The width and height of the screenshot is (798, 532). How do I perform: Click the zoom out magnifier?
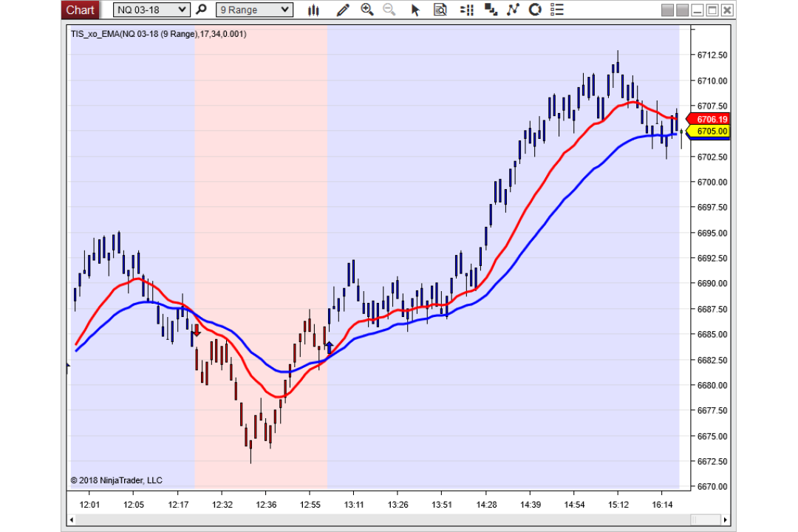coord(389,9)
